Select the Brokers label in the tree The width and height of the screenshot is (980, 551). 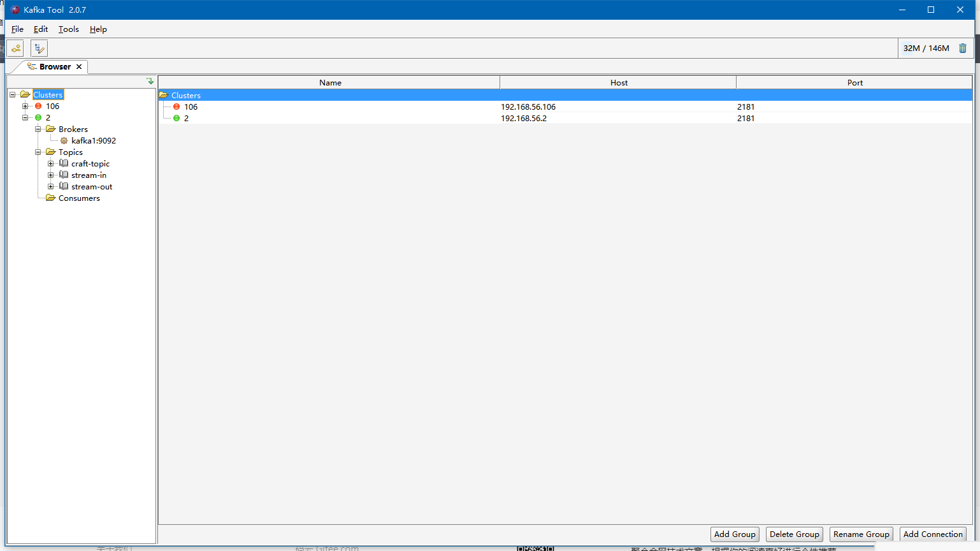click(73, 129)
